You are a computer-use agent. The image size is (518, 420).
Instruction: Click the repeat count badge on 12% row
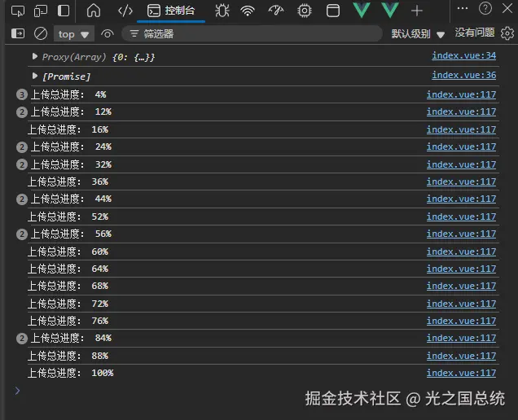(x=22, y=112)
